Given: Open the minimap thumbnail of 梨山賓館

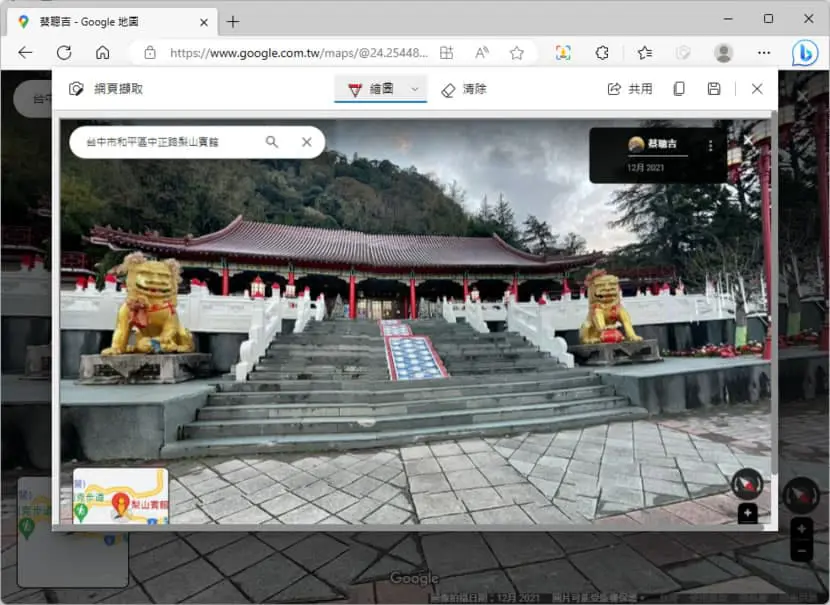Looking at the screenshot, I should (121, 496).
